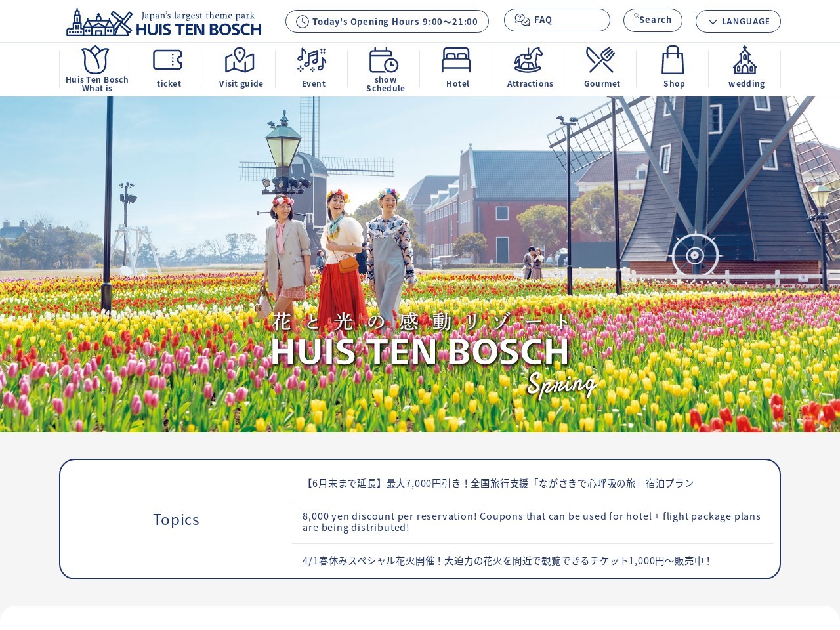Open the Event menu label

314,83
